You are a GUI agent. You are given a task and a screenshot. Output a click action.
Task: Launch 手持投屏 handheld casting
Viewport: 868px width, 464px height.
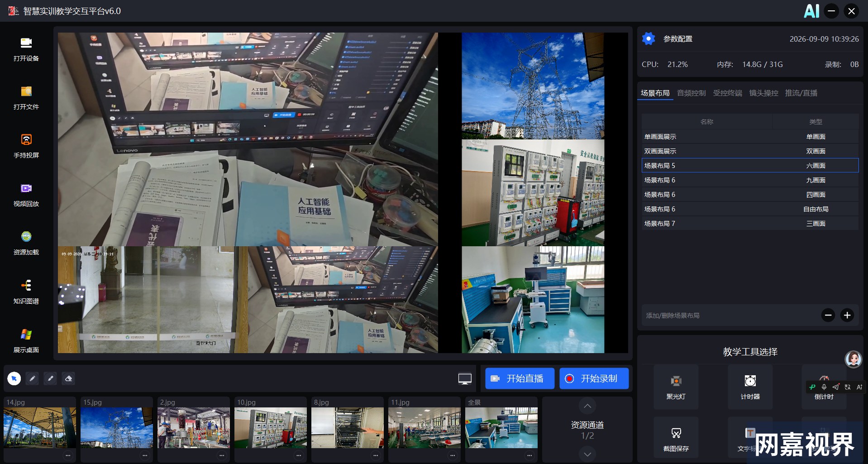(x=26, y=140)
